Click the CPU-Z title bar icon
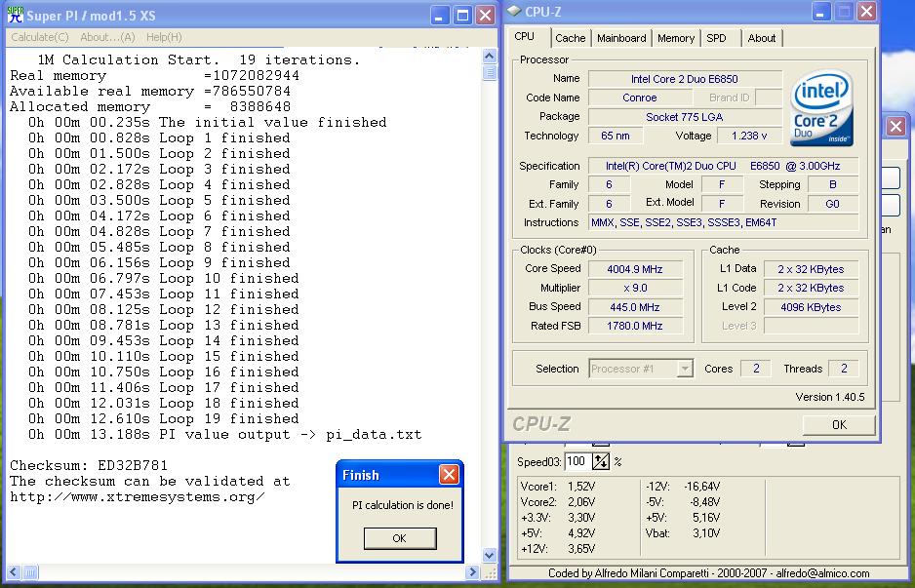Viewport: 915px width, 588px height. tap(514, 11)
